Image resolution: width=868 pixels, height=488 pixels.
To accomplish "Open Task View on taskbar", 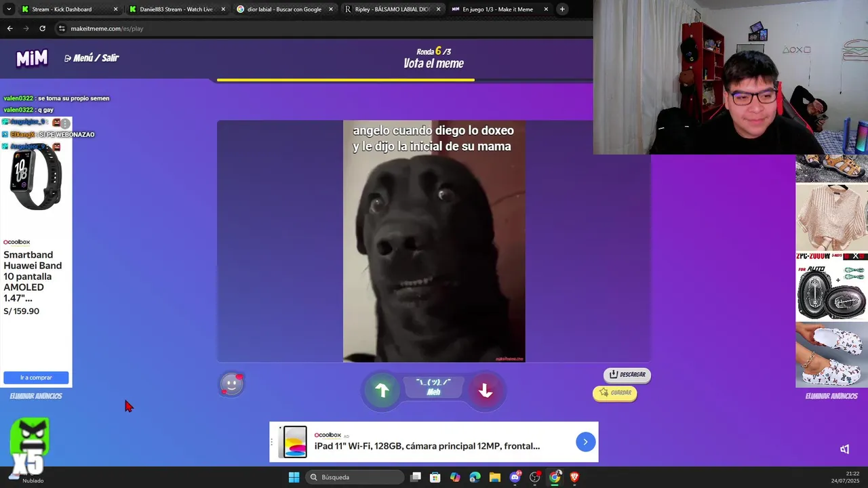I will pyautogui.click(x=416, y=477).
